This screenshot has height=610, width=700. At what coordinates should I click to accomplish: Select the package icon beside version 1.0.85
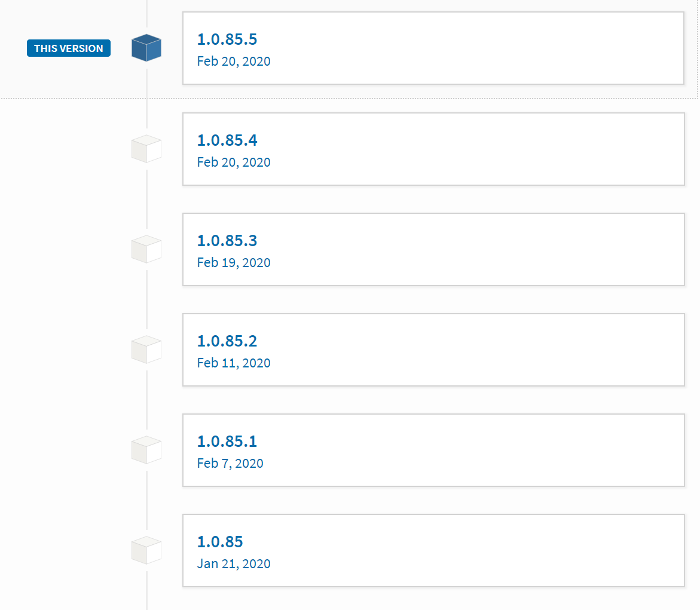click(146, 550)
